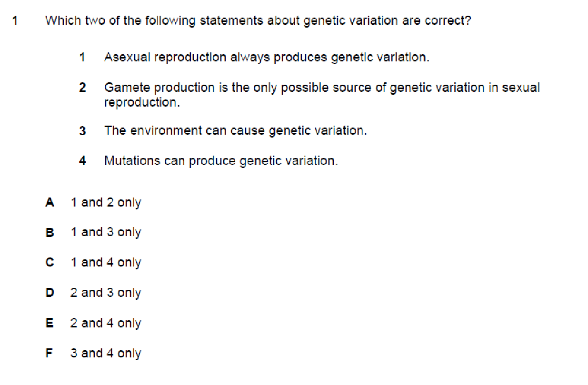Click the bold letter B label
The width and height of the screenshot is (588, 385).
[50, 232]
